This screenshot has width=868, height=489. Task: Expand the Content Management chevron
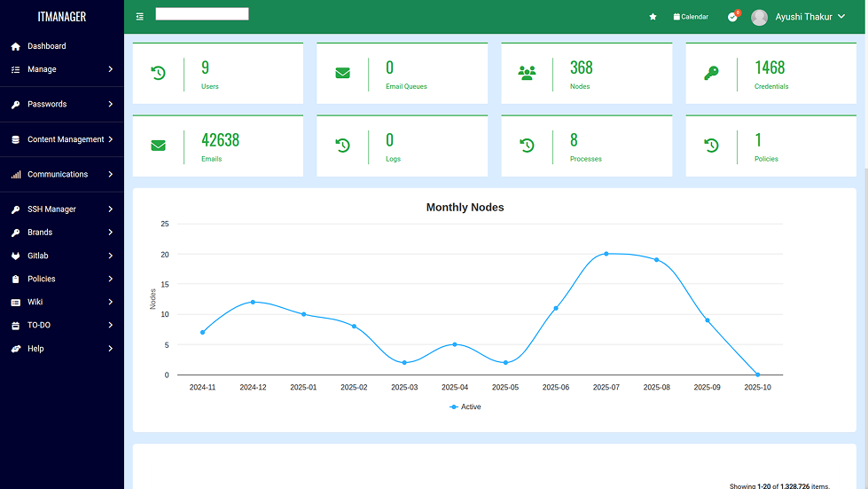click(x=111, y=139)
